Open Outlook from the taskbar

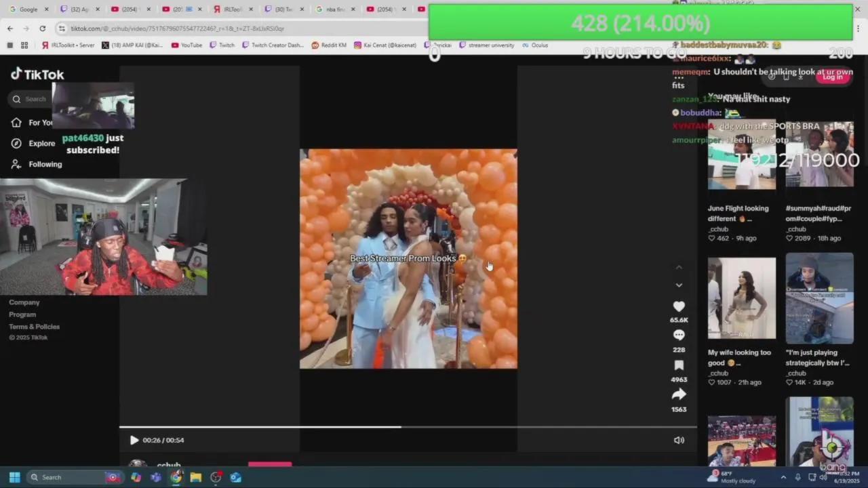coord(235,477)
